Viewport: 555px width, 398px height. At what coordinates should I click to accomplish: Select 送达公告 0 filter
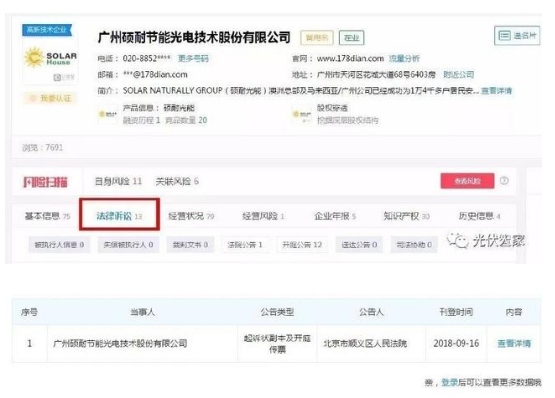coord(359,245)
